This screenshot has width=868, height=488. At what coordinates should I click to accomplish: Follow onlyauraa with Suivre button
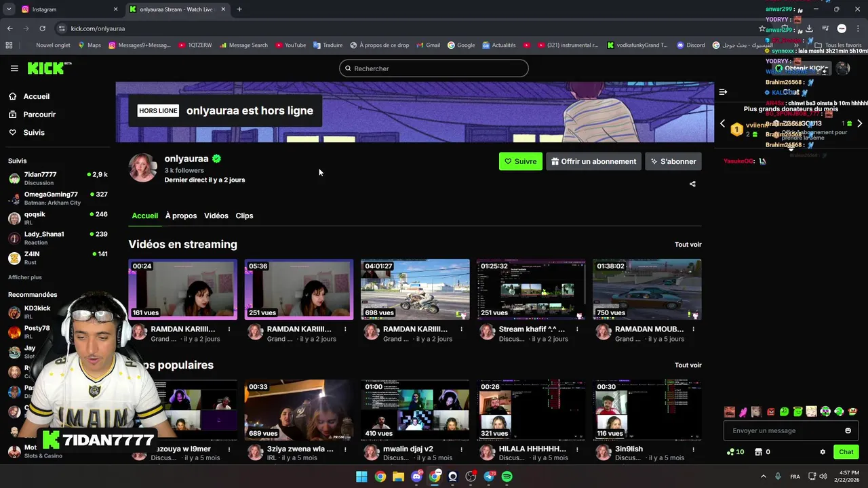coord(521,161)
